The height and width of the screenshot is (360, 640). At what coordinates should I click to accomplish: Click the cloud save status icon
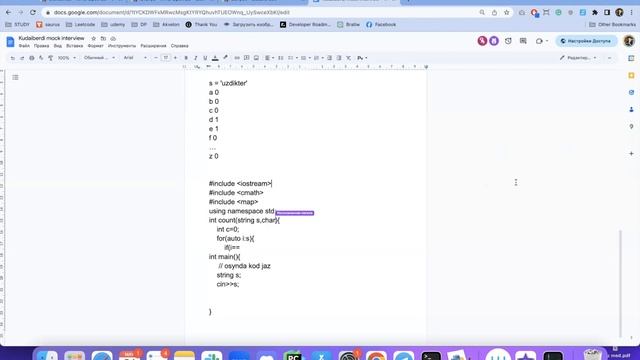click(x=113, y=38)
